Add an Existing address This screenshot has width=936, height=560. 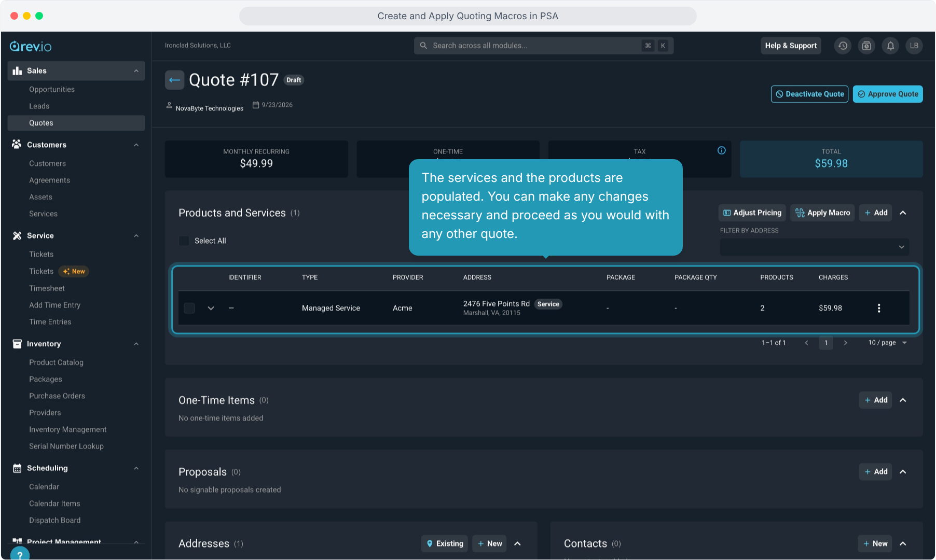[445, 543]
